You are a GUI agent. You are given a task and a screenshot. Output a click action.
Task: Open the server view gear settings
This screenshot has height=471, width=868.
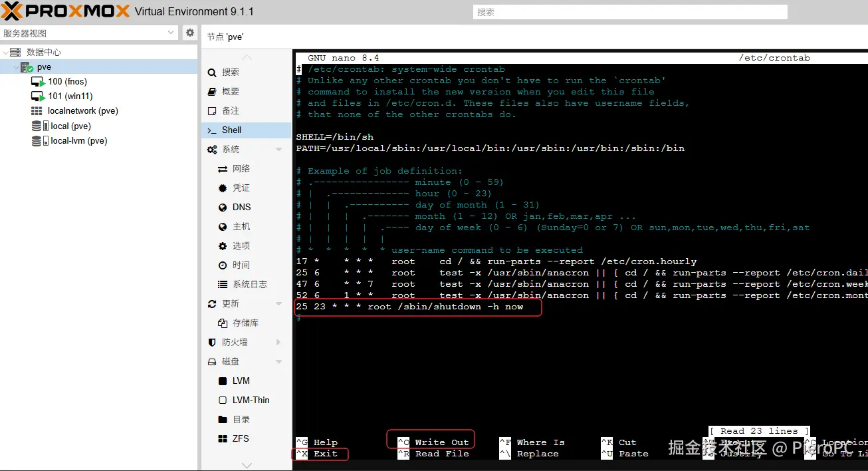pos(190,33)
